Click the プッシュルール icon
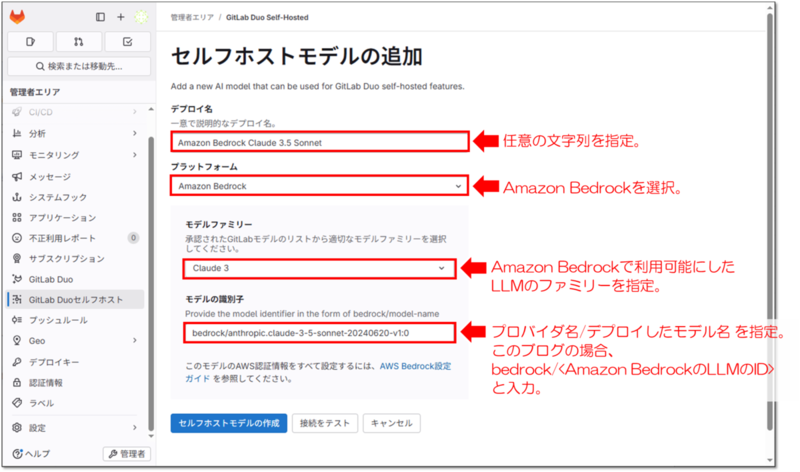Image resolution: width=800 pixels, height=472 pixels. (x=17, y=320)
